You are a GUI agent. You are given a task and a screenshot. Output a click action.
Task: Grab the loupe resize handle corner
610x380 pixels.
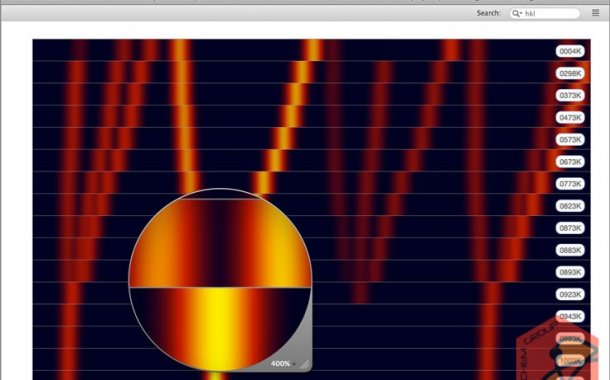coord(305,364)
